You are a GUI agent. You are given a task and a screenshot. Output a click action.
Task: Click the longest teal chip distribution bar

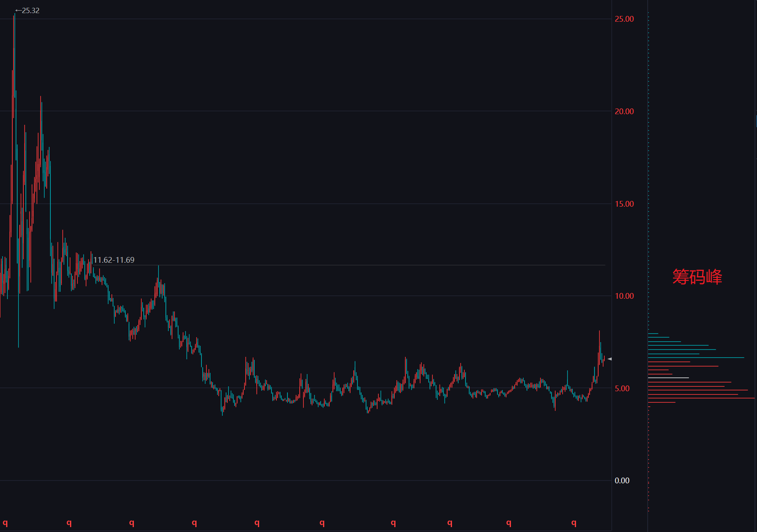coord(696,358)
